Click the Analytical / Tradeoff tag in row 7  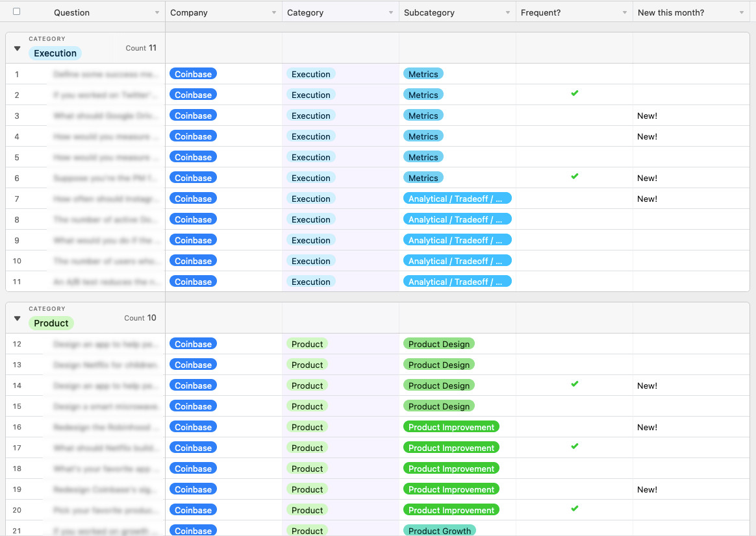[x=457, y=199]
